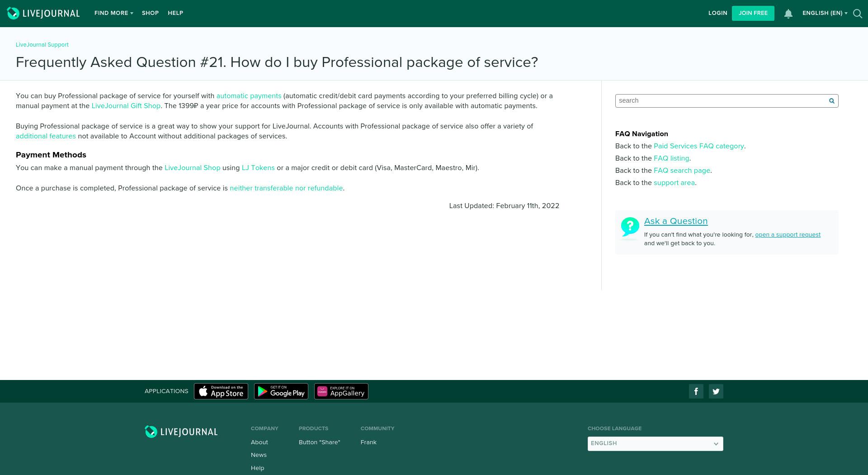Submit FAQ search via magnifier icon
868x475 pixels.
831,101
